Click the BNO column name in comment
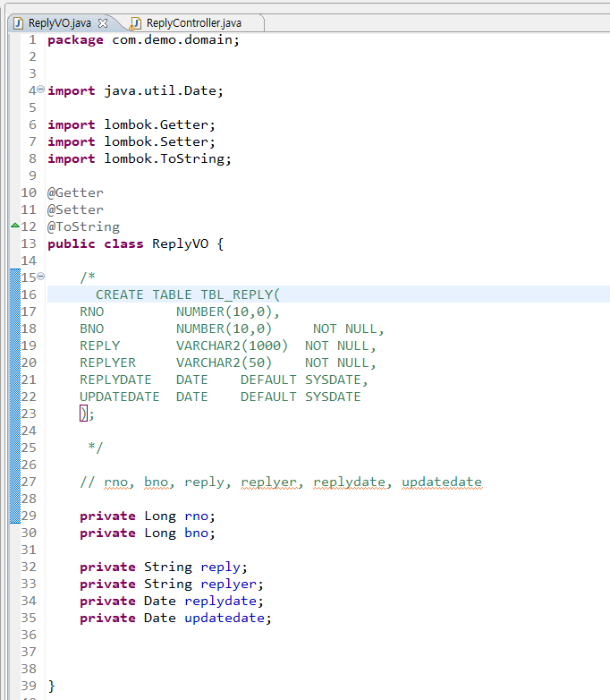The image size is (610, 700). pyautogui.click(x=92, y=329)
